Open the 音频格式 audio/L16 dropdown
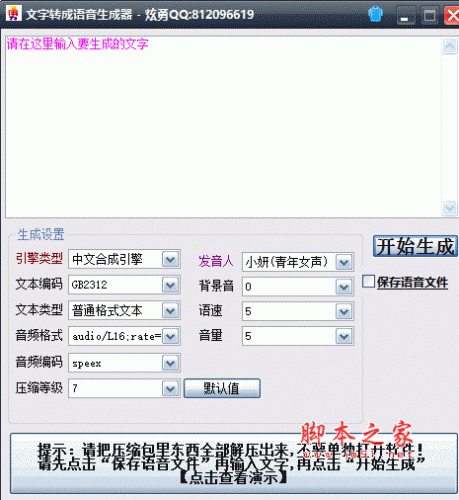 click(x=170, y=336)
